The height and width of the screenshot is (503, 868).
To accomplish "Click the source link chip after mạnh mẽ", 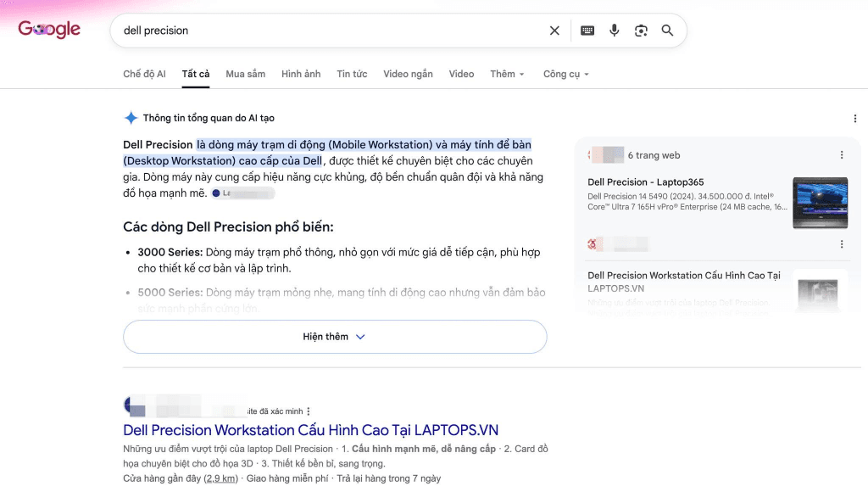I will point(243,193).
